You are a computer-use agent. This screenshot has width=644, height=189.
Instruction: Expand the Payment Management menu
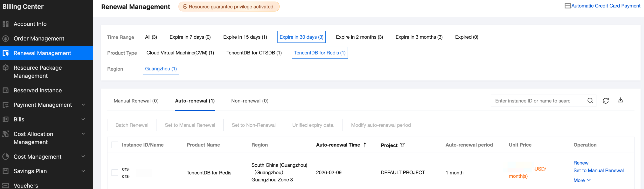click(83, 105)
